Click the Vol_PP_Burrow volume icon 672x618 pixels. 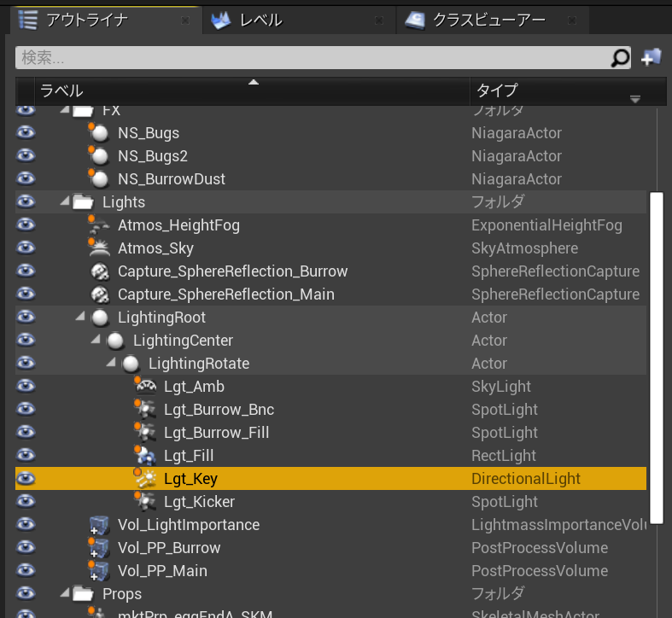tap(99, 548)
